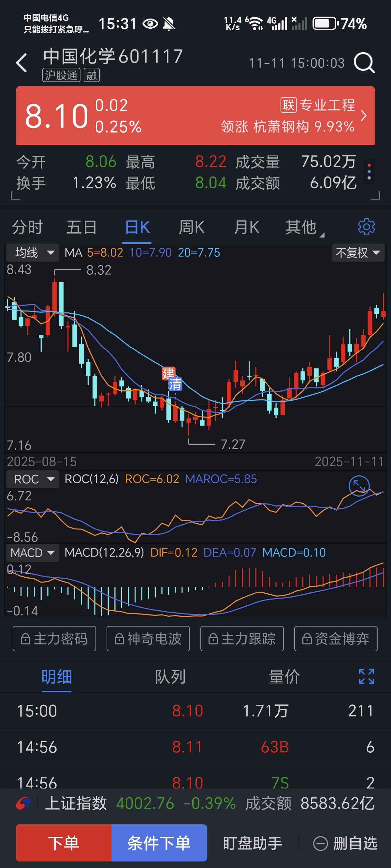Tap the DIF=0.12 legend value

click(174, 553)
